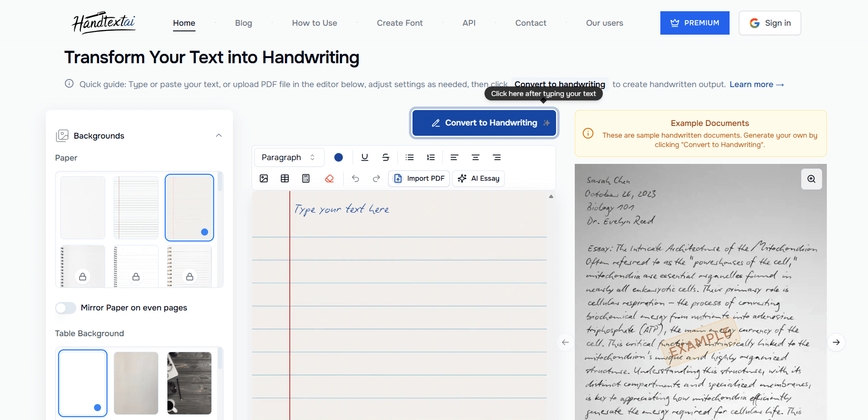Screen dimensions: 868x420
Task: Toggle Mirror Paper on even pages
Action: [66, 308]
